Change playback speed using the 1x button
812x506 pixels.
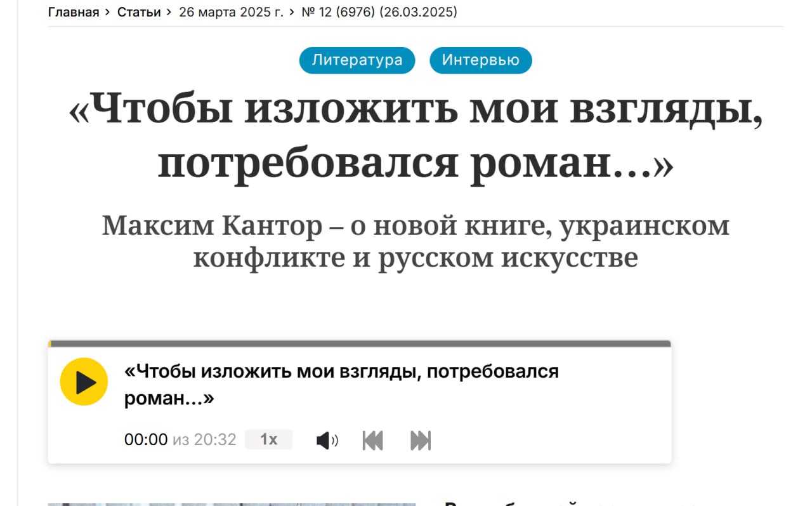click(268, 439)
